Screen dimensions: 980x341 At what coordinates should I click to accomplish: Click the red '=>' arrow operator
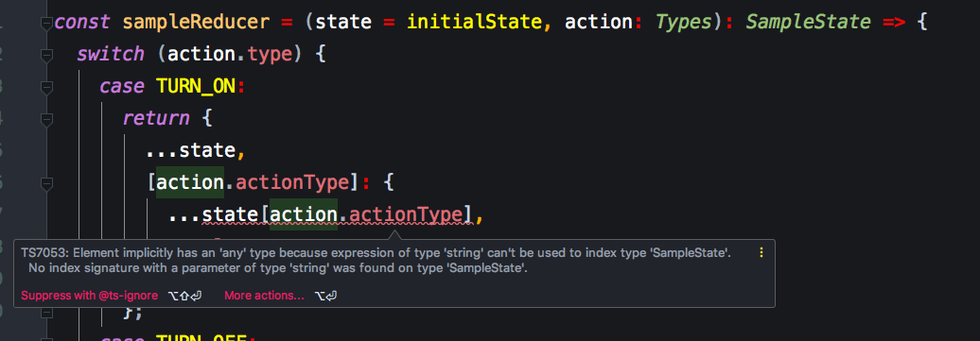[894, 23]
